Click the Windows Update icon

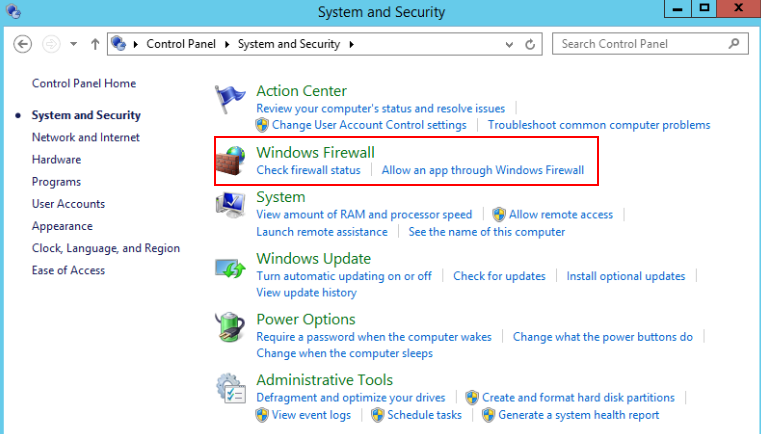coord(231,267)
